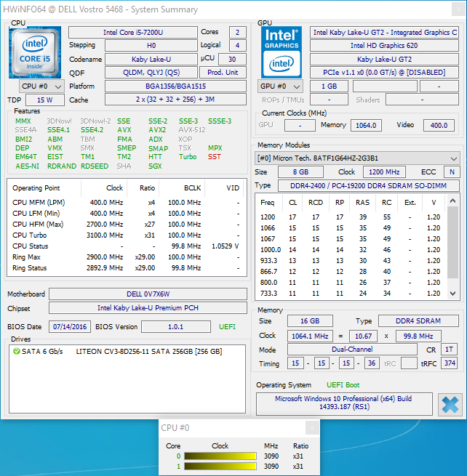467x476 pixels.
Task: Click the Core 0 clock bar
Action: pos(220,456)
